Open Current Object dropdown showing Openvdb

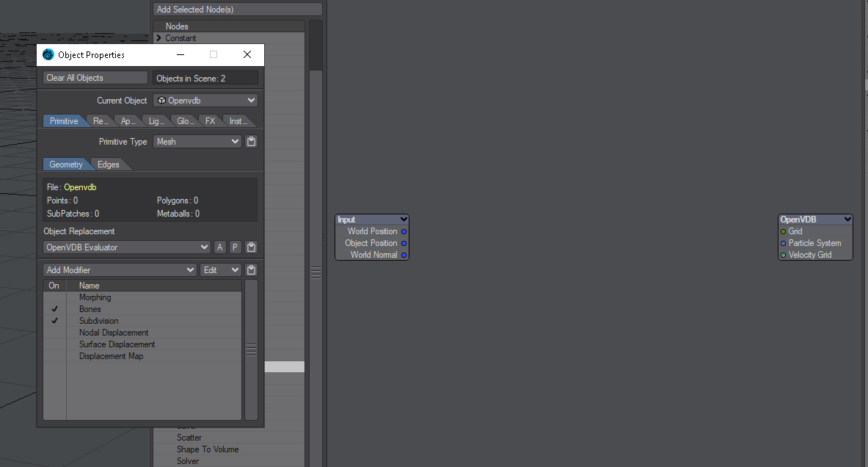click(205, 101)
